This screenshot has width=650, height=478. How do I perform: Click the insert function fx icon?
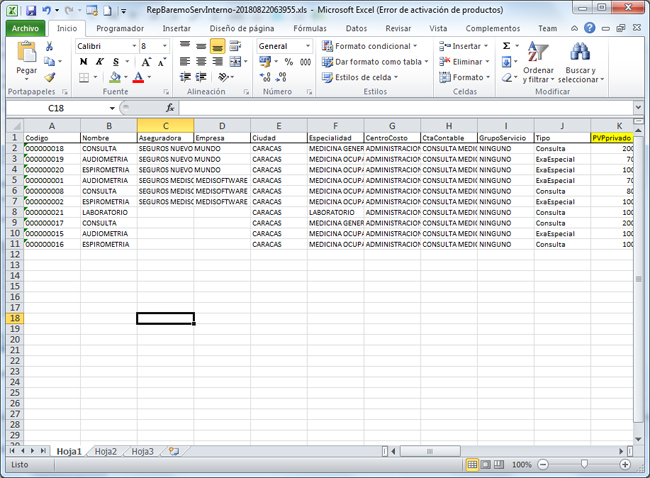coord(170,108)
